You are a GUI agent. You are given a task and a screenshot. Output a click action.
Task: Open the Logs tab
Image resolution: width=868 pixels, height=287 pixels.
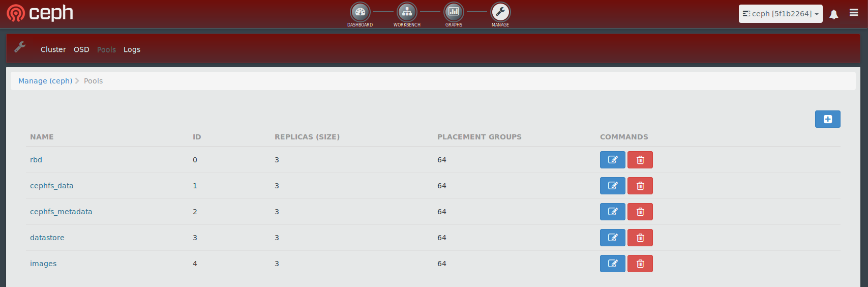pos(132,49)
